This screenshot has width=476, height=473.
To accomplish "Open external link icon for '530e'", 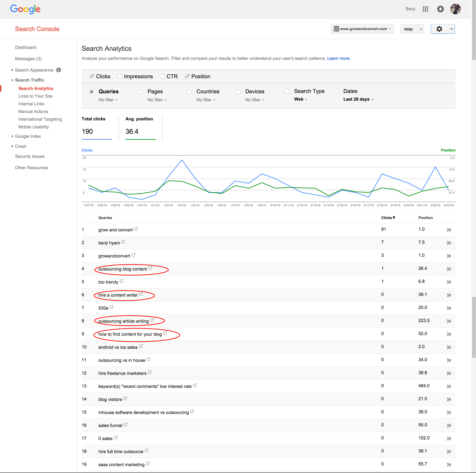I will coord(111,307).
